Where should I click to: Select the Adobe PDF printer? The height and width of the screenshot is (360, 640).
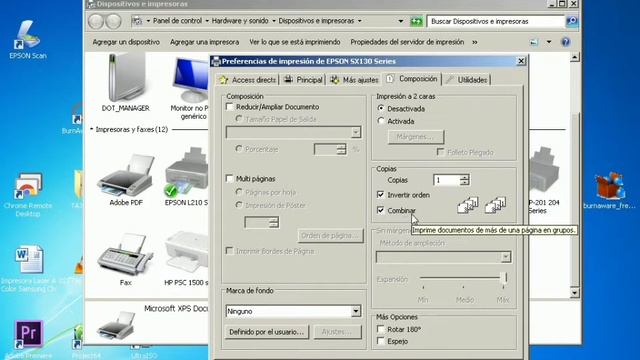pos(126,179)
